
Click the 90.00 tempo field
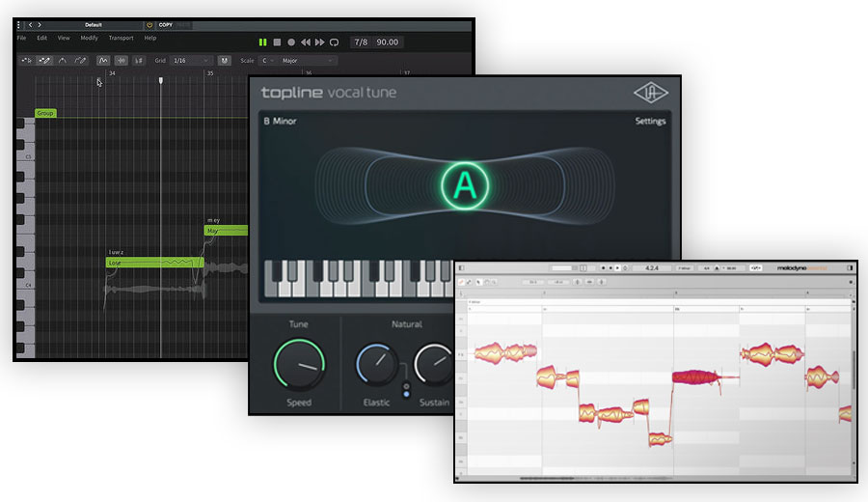388,42
